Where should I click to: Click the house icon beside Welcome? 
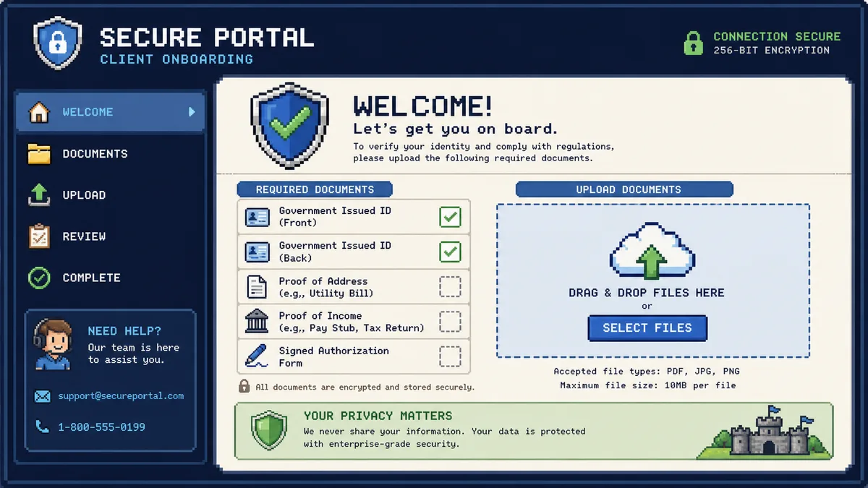[39, 112]
